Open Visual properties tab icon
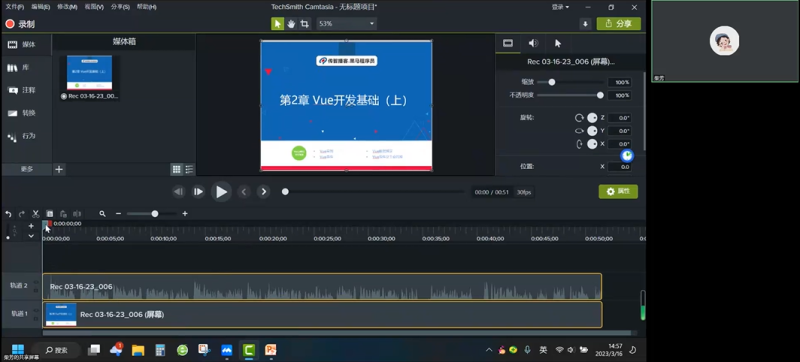The image size is (800, 362). (x=508, y=43)
